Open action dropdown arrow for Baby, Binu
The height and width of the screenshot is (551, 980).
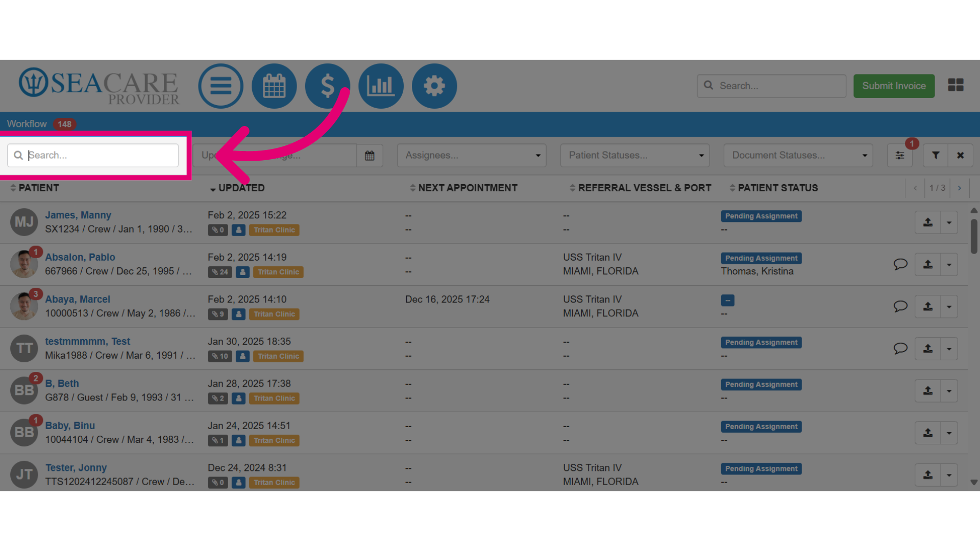[949, 433]
